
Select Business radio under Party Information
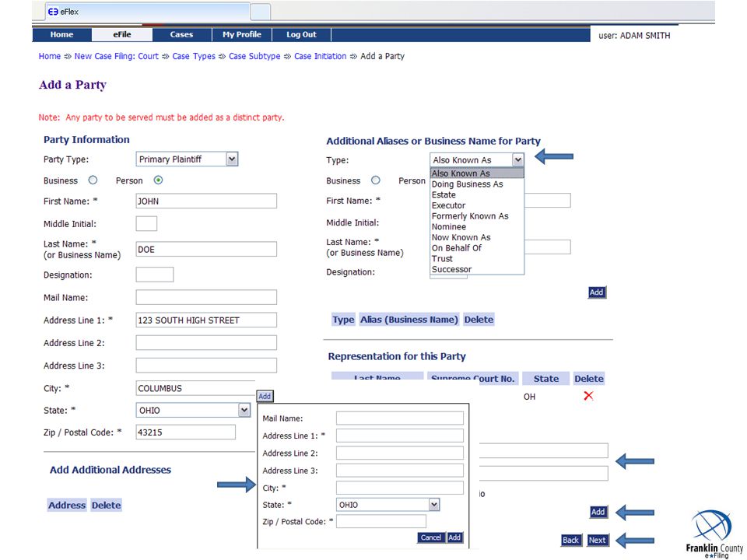(x=93, y=180)
